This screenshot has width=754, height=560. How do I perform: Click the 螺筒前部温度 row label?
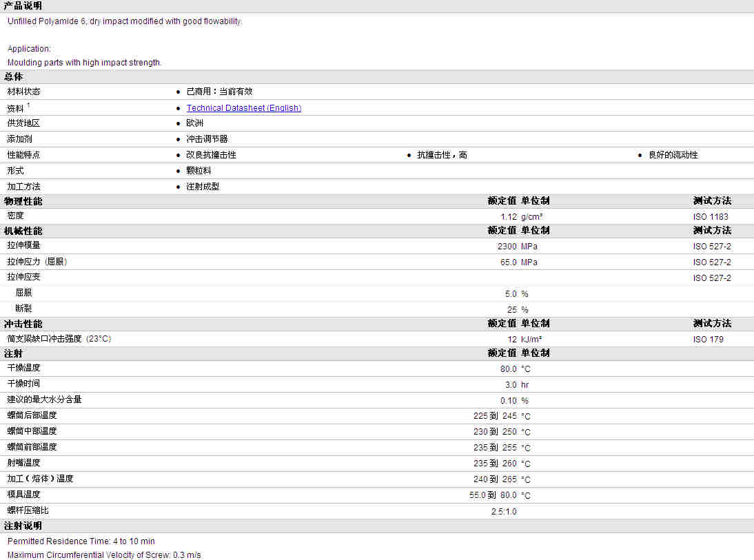pyautogui.click(x=32, y=447)
